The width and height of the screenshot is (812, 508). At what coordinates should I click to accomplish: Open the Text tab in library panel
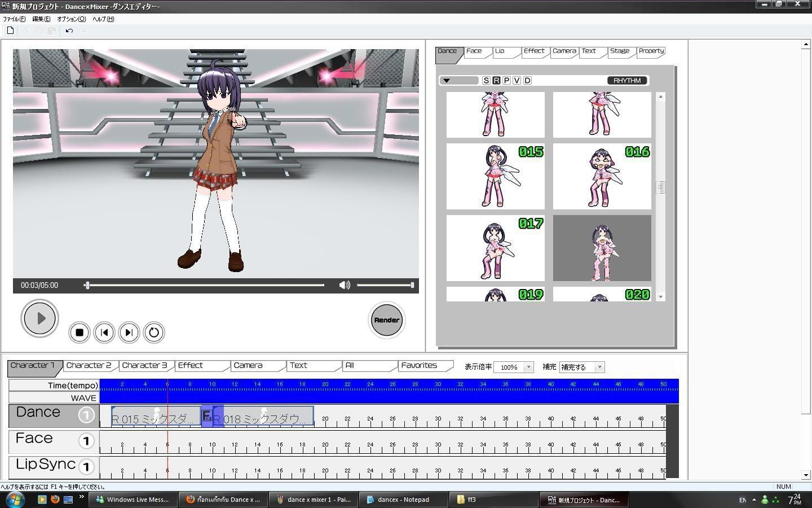(x=592, y=51)
